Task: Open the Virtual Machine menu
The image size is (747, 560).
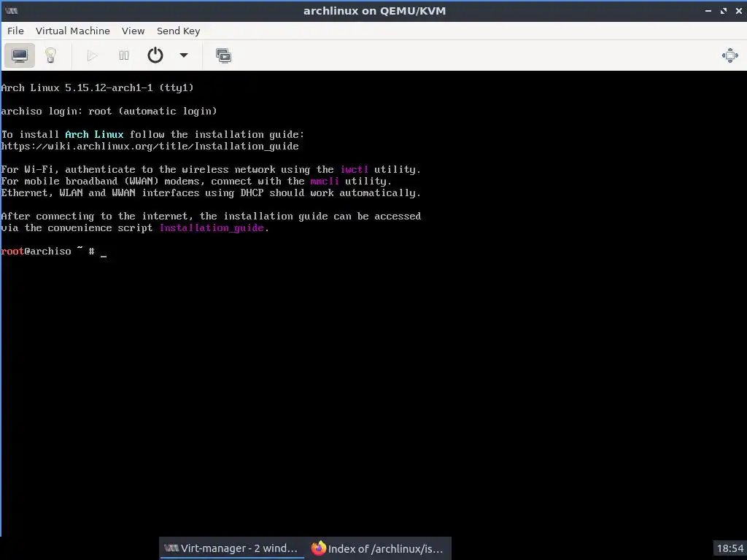Action: click(73, 31)
